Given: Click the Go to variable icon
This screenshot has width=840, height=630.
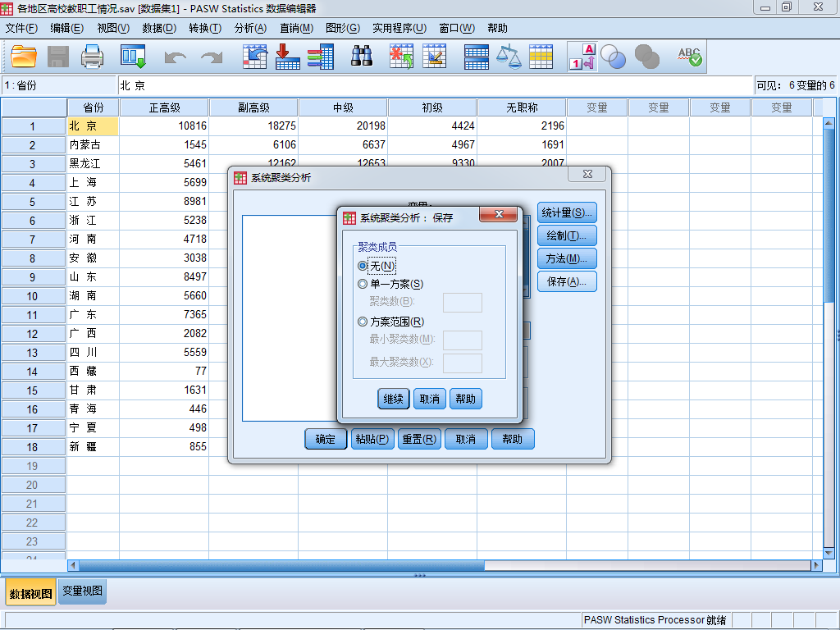Looking at the screenshot, I should [287, 57].
